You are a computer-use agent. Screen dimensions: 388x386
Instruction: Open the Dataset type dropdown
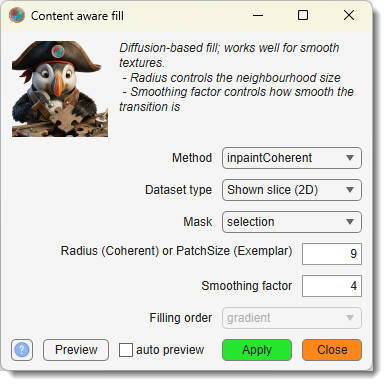(x=292, y=190)
